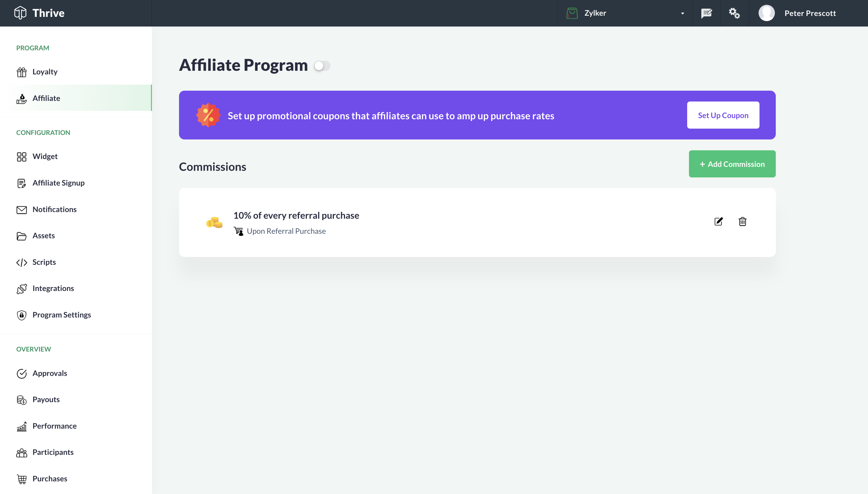Click the Thrive logo icon
The image size is (868, 494).
(20, 13)
